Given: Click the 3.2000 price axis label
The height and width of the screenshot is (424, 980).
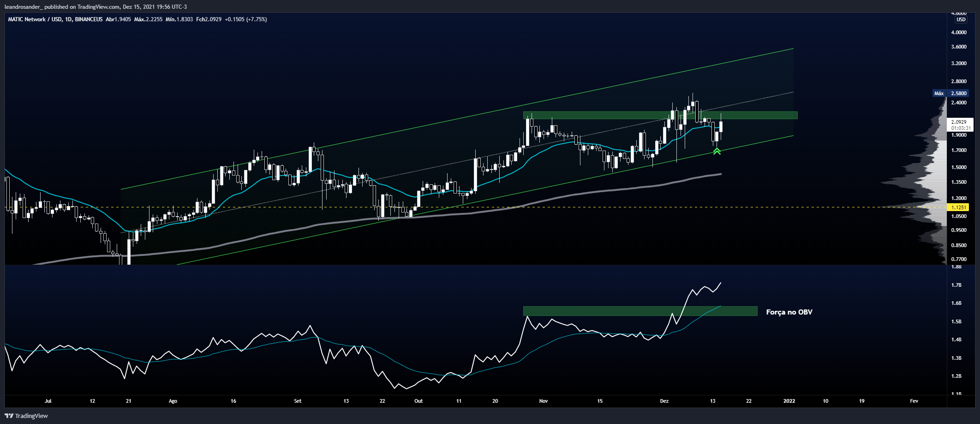Looking at the screenshot, I should 959,63.
